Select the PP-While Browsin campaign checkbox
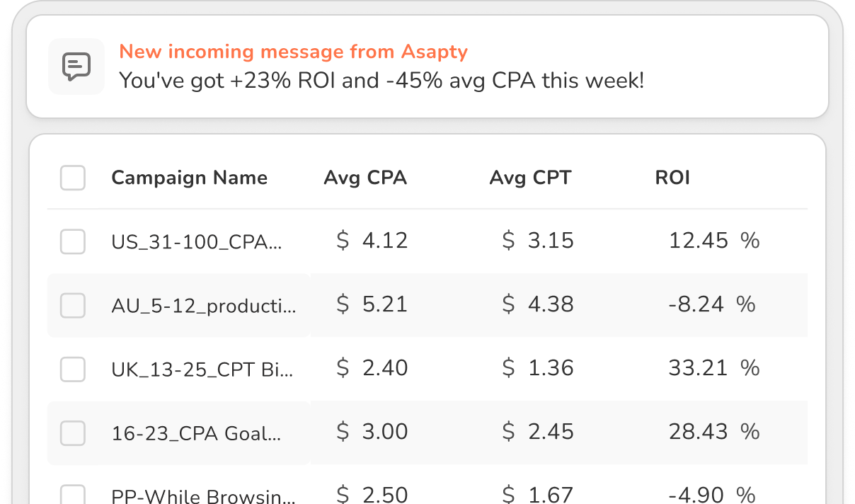Image resolution: width=855 pixels, height=504 pixels. pyautogui.click(x=73, y=495)
